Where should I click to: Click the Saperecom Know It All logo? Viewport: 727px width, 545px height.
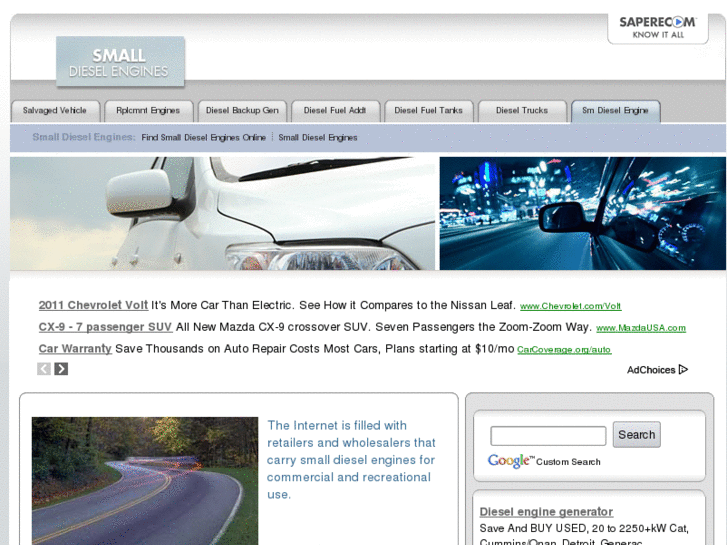657,27
